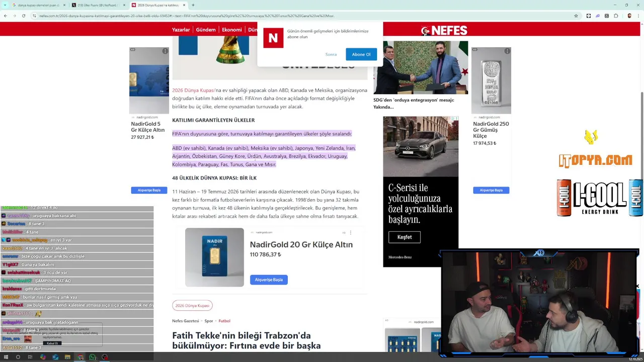Image resolution: width=644 pixels, height=362 pixels.
Task: Click the NEFES logo in header
Action: pyautogui.click(x=444, y=30)
